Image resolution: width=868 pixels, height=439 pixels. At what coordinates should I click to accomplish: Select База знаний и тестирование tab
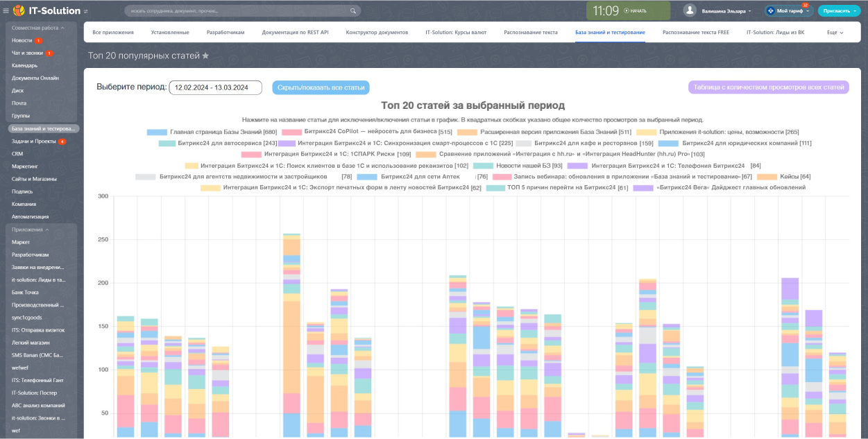(610, 33)
